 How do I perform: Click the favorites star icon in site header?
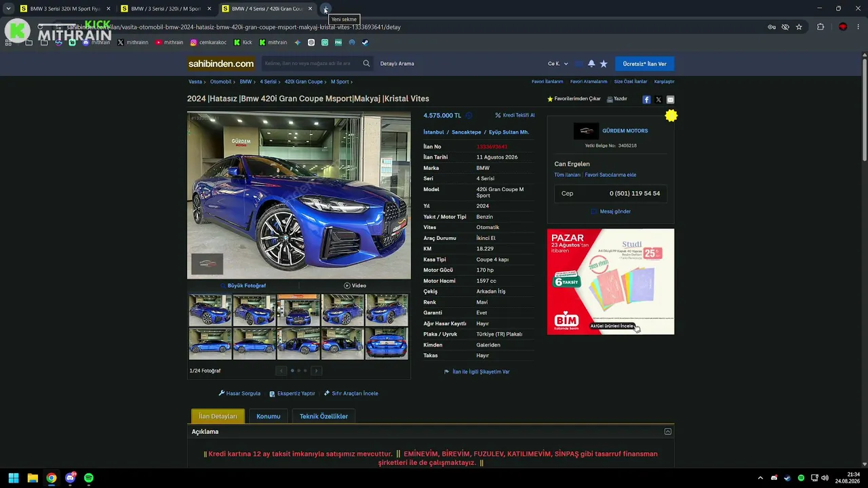point(604,64)
